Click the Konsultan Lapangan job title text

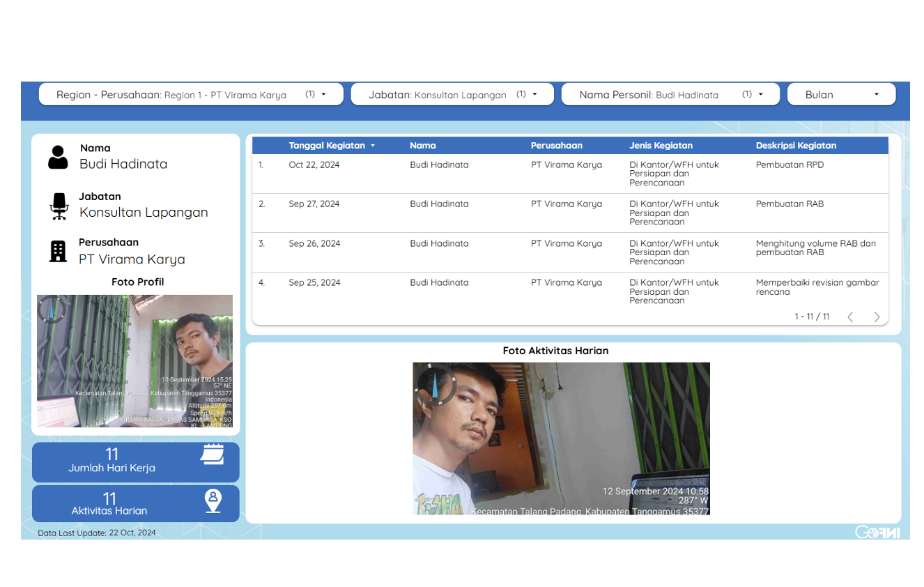[144, 213]
